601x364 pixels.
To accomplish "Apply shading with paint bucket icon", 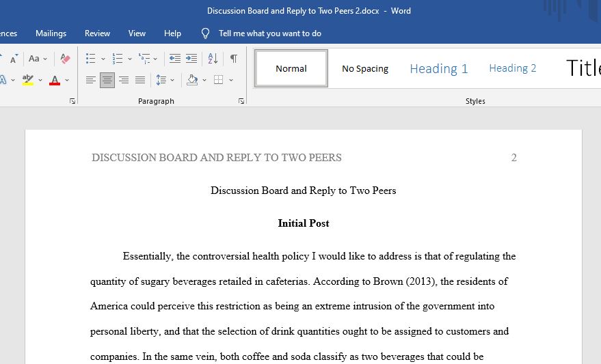I will 192,80.
